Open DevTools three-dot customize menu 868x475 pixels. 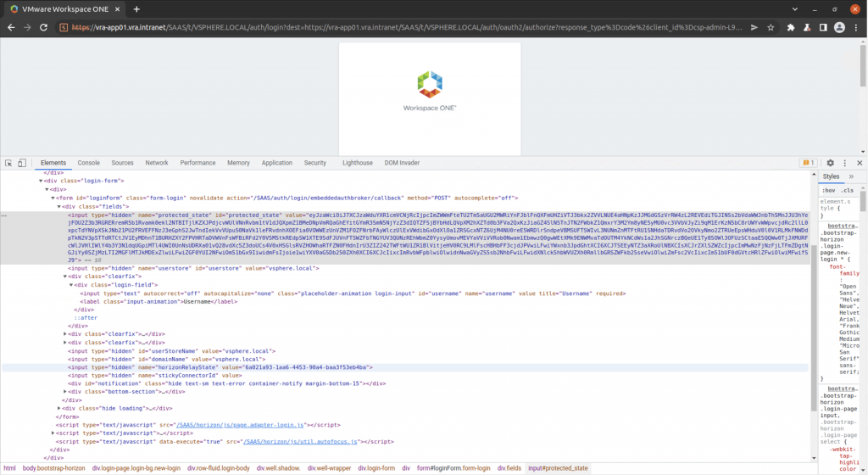tap(845, 163)
